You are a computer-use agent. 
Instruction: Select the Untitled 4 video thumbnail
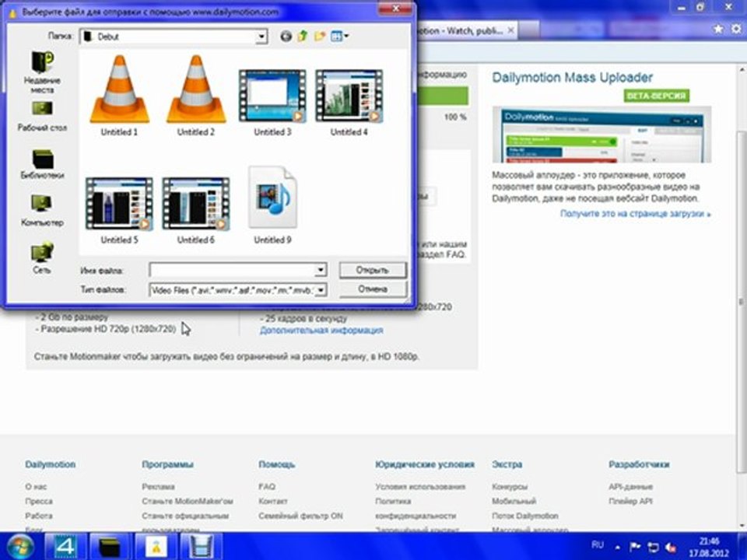[349, 103]
